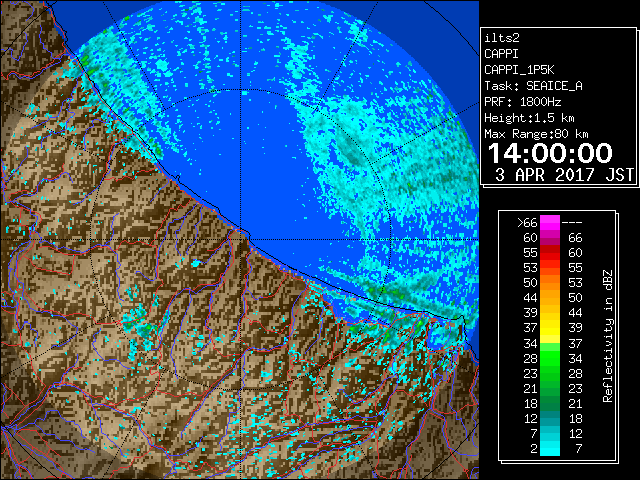640x480 pixels.
Task: Click the 'PRF: 1800Hz' text
Action: (x=522, y=102)
